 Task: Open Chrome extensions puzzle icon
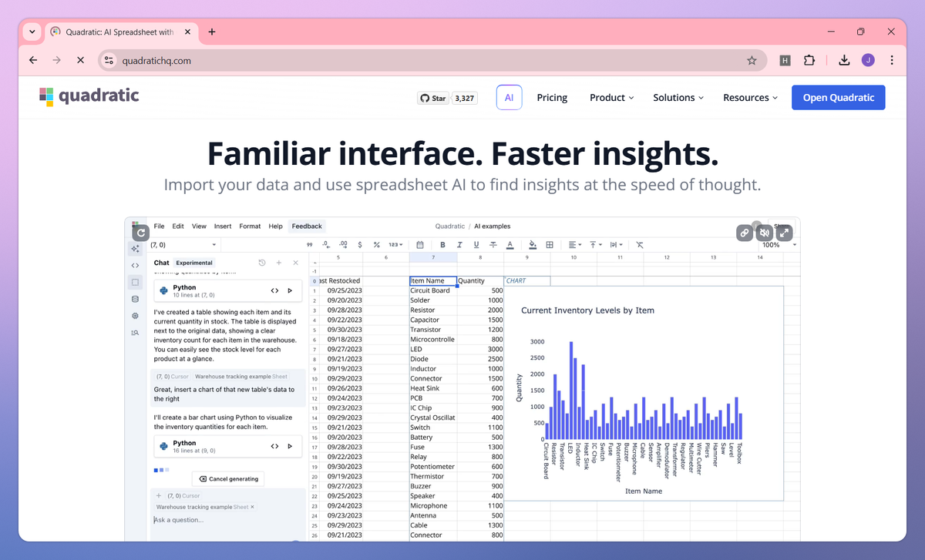(x=809, y=60)
